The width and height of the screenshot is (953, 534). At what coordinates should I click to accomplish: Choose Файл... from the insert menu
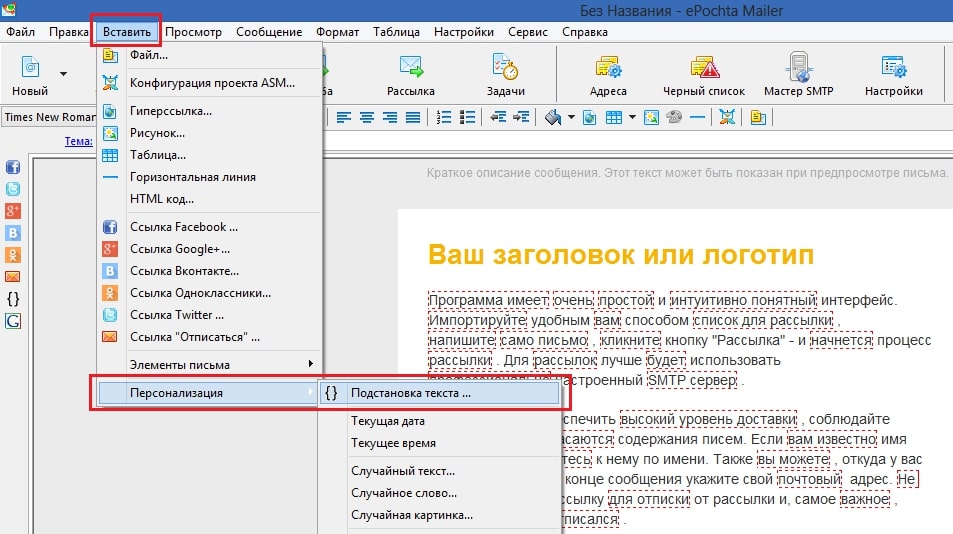210,55
